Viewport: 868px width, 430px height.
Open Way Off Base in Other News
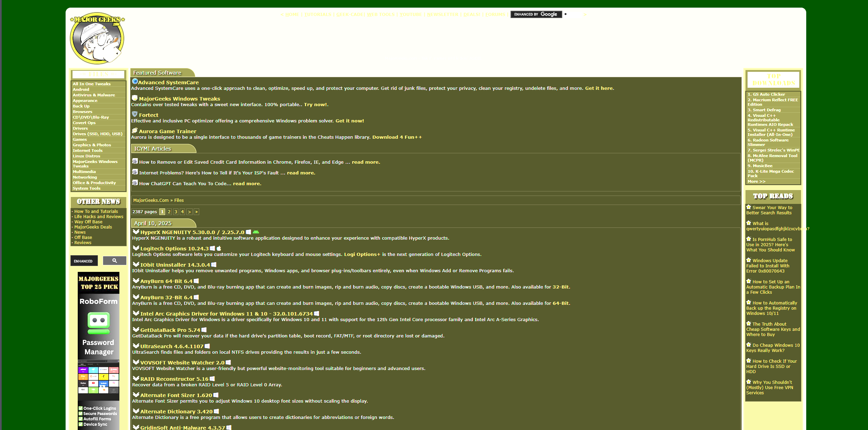click(x=88, y=222)
